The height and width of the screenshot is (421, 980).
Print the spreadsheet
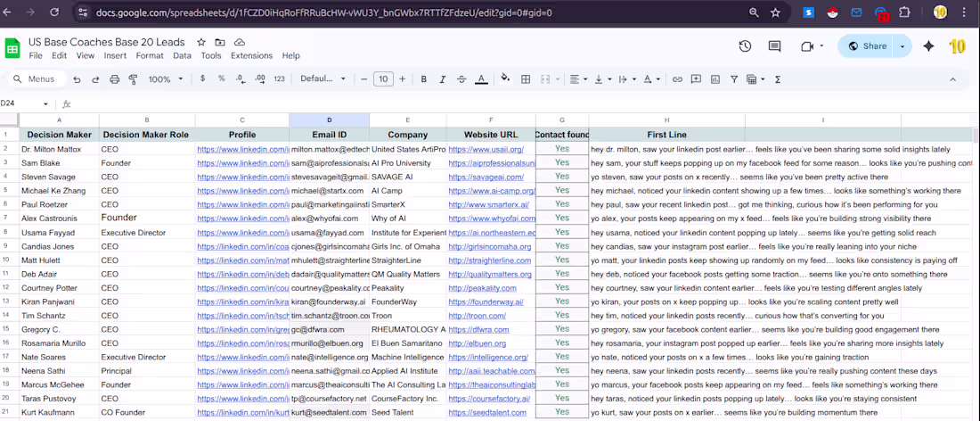coord(114,79)
